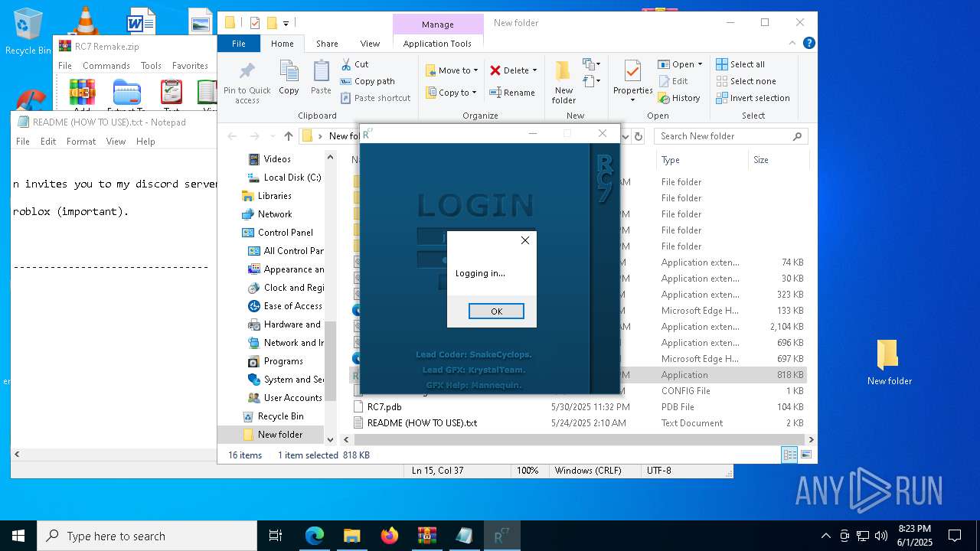The image size is (980, 551).
Task: Click the Cut command in the ribbon
Action: click(x=355, y=64)
